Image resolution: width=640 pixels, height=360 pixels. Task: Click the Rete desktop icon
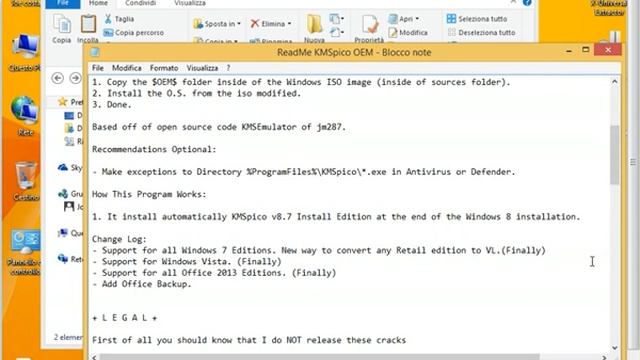pos(25,116)
